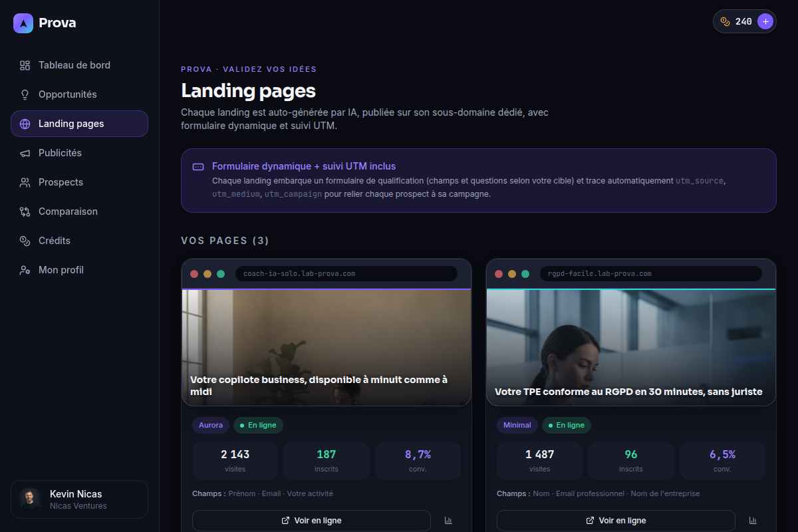Click the Landing pages main heading
The height and width of the screenshot is (532, 798).
point(248,90)
